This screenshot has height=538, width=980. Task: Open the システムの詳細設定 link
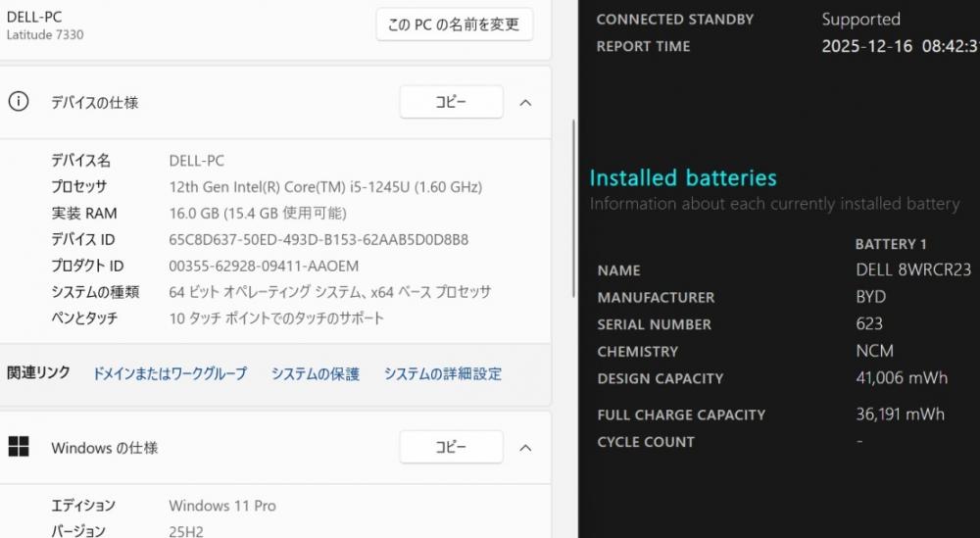coord(443,373)
